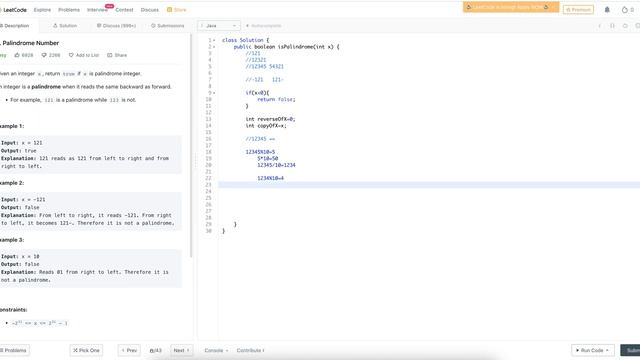This screenshot has height=360, width=640.
Task: Click the Example 3 'Input: x = 10' text
Action: click(x=20, y=256)
